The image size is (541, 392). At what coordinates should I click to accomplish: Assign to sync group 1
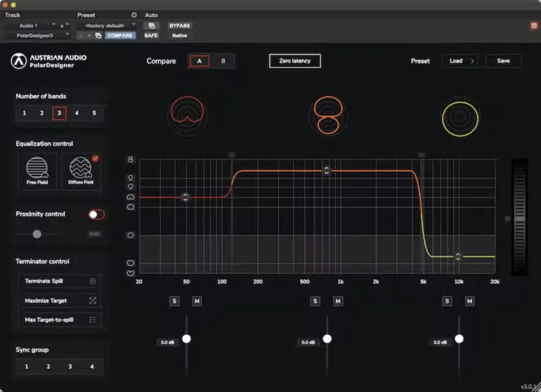click(x=27, y=367)
